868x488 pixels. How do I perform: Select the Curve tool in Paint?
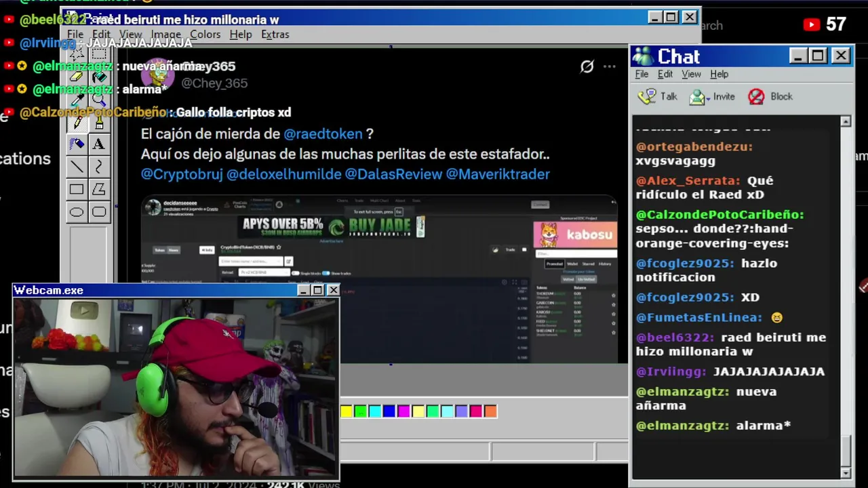99,167
